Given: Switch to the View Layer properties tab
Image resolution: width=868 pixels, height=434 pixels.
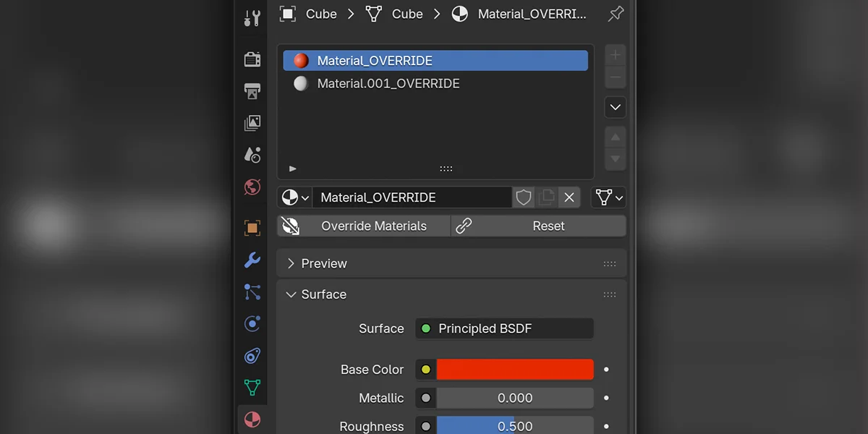Looking at the screenshot, I should (x=252, y=123).
